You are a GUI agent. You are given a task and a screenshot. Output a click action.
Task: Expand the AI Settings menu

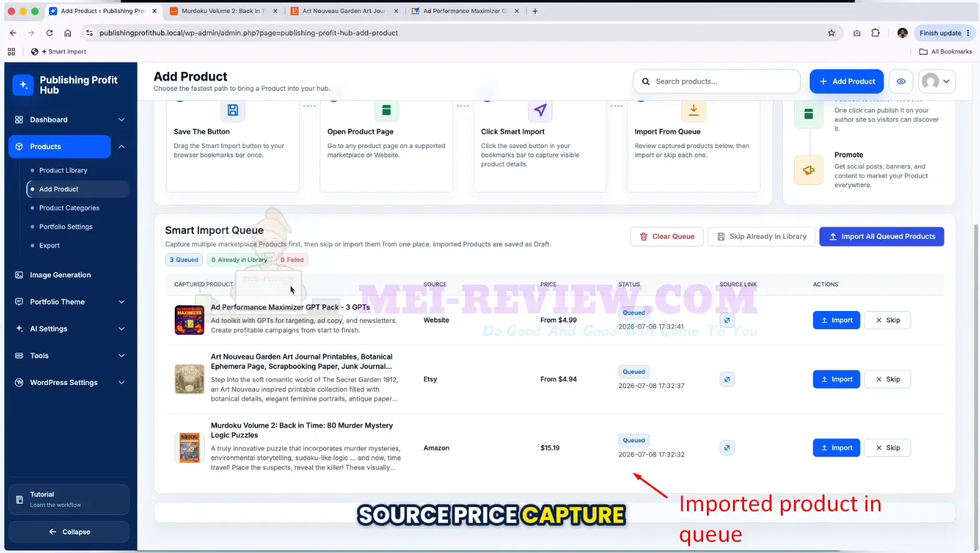[x=69, y=328]
